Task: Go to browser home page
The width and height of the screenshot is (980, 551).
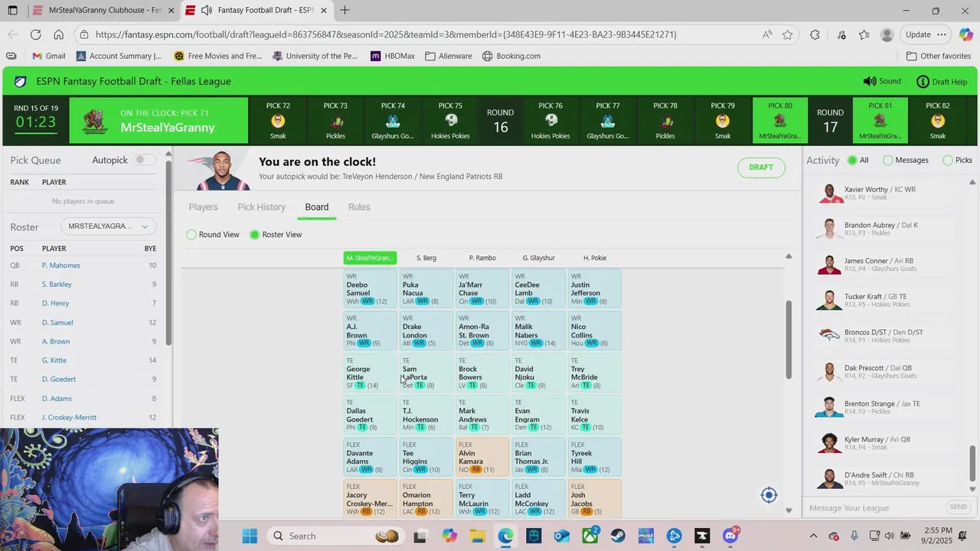Action: tap(58, 34)
